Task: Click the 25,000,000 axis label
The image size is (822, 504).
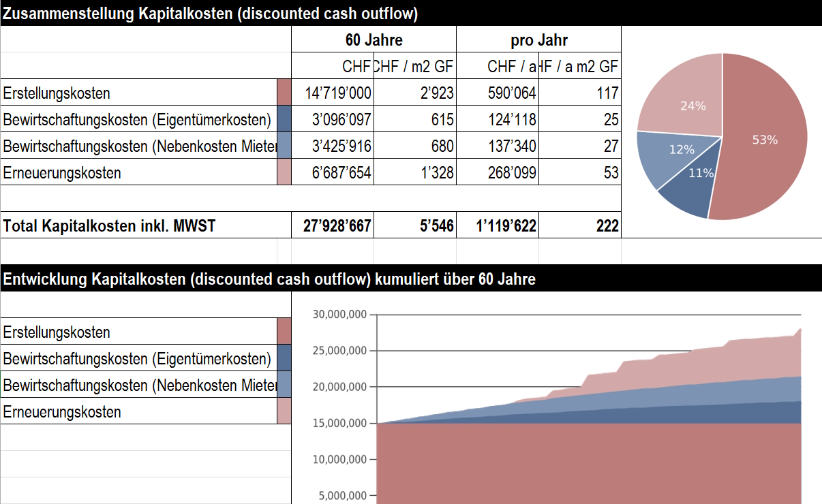Action: tap(340, 351)
